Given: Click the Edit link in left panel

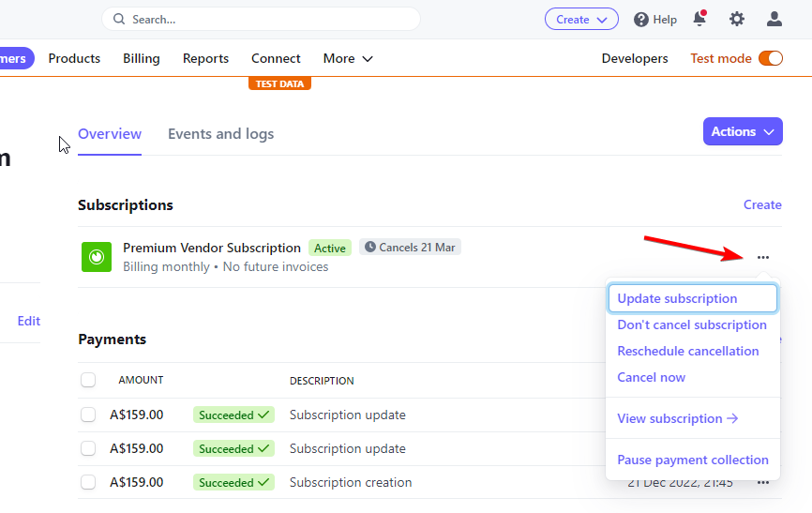Looking at the screenshot, I should (x=28, y=322).
